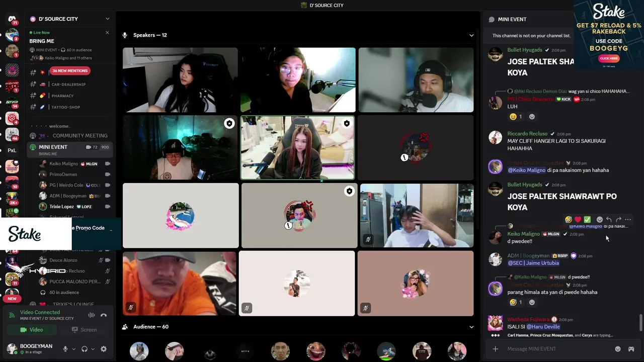This screenshot has height=362, width=644.
Task: Open COMMUNITY MEETING stage channel
Action: 70,136
